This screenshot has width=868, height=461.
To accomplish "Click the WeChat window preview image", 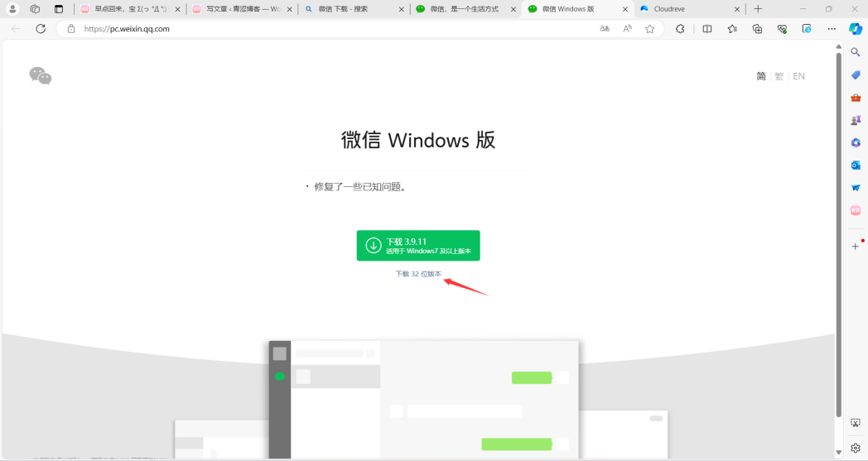I will (x=423, y=400).
